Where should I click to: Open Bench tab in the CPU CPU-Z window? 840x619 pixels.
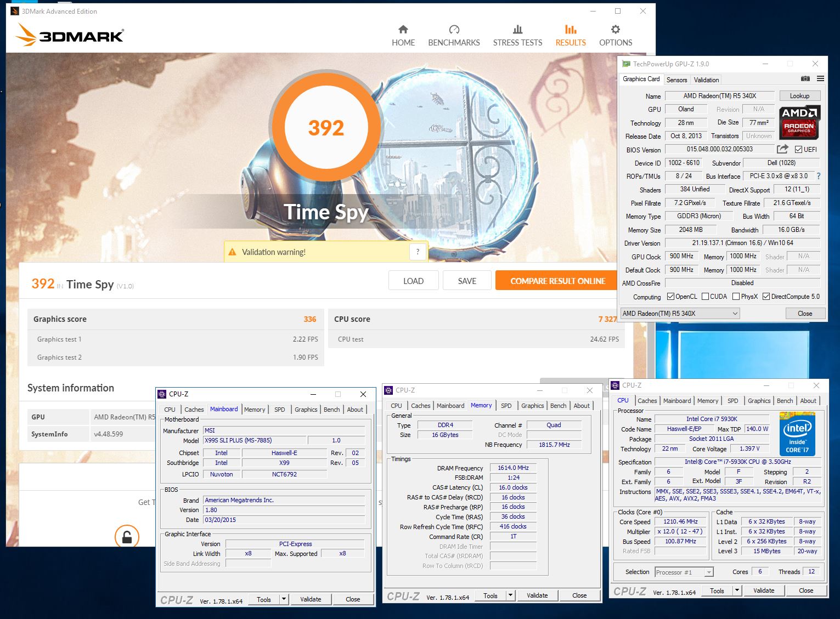pos(785,401)
